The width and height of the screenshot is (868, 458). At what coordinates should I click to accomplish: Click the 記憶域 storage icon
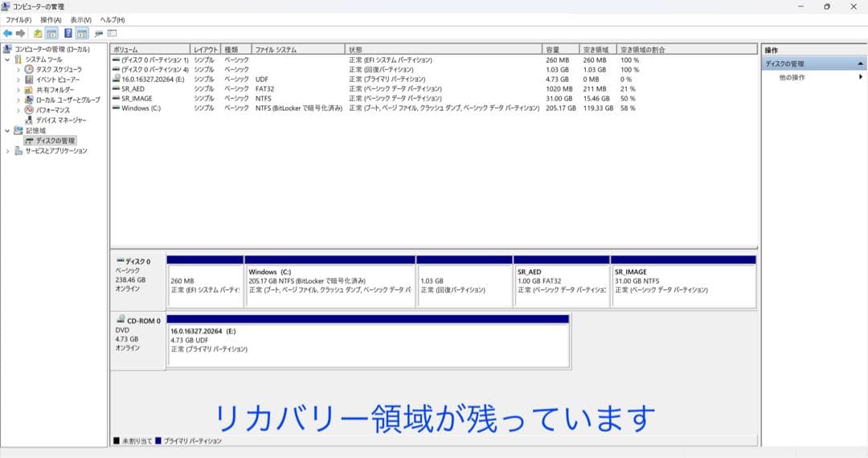[18, 130]
